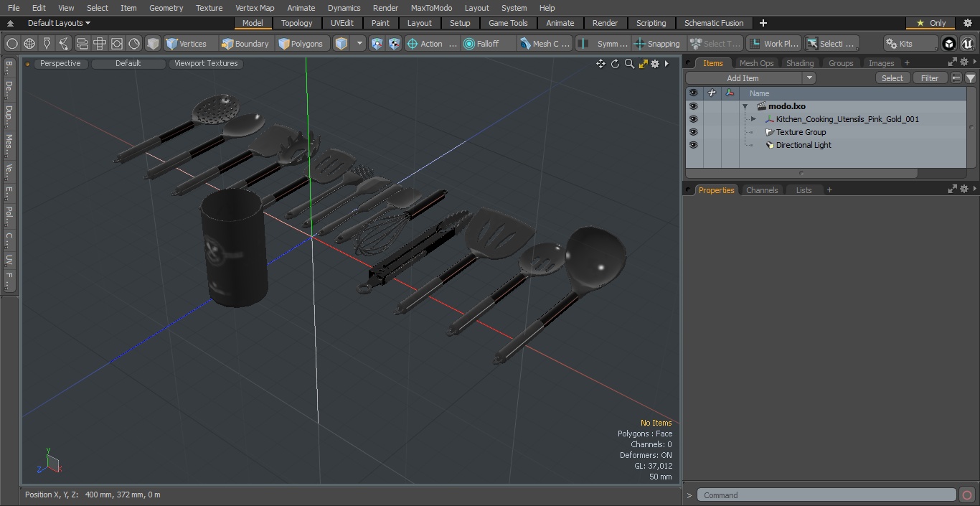Viewport: 980px width, 506px height.
Task: Open the Geometry menu
Action: [166, 8]
